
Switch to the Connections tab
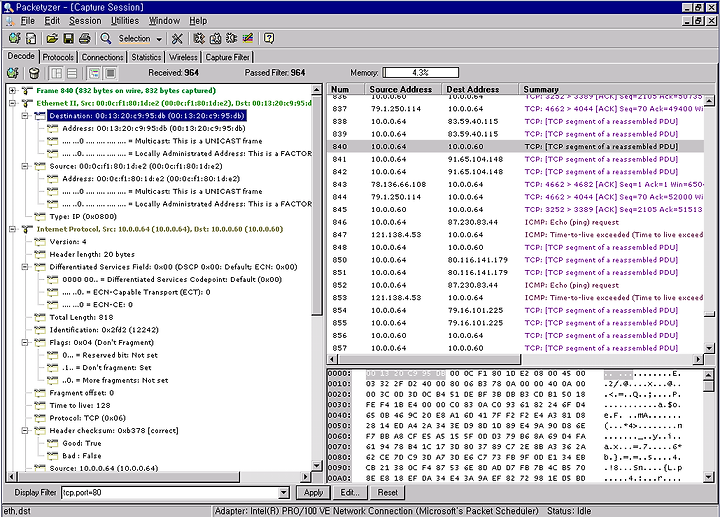pos(102,57)
